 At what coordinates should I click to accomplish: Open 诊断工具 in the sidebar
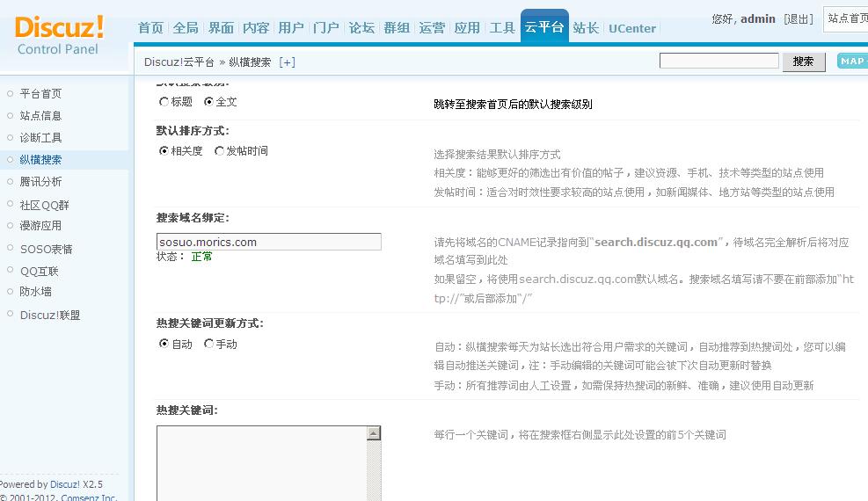click(40, 138)
